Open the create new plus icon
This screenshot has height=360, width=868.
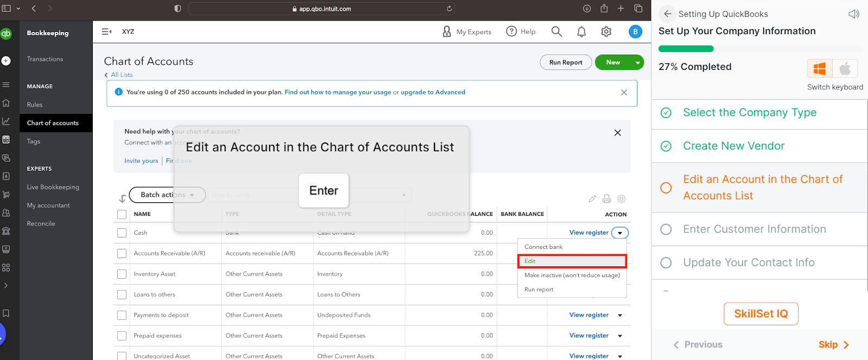pos(5,61)
